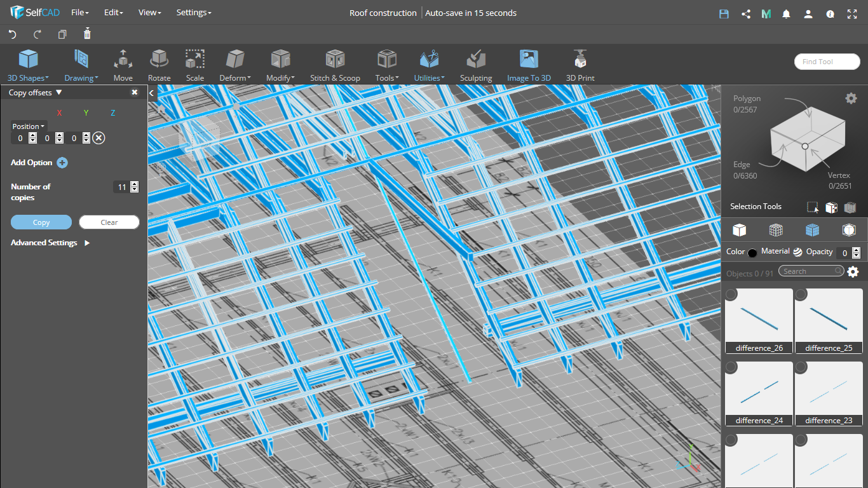Viewport: 868px width, 488px height.
Task: Expand Advanced Settings section
Action: pyautogui.click(x=50, y=243)
